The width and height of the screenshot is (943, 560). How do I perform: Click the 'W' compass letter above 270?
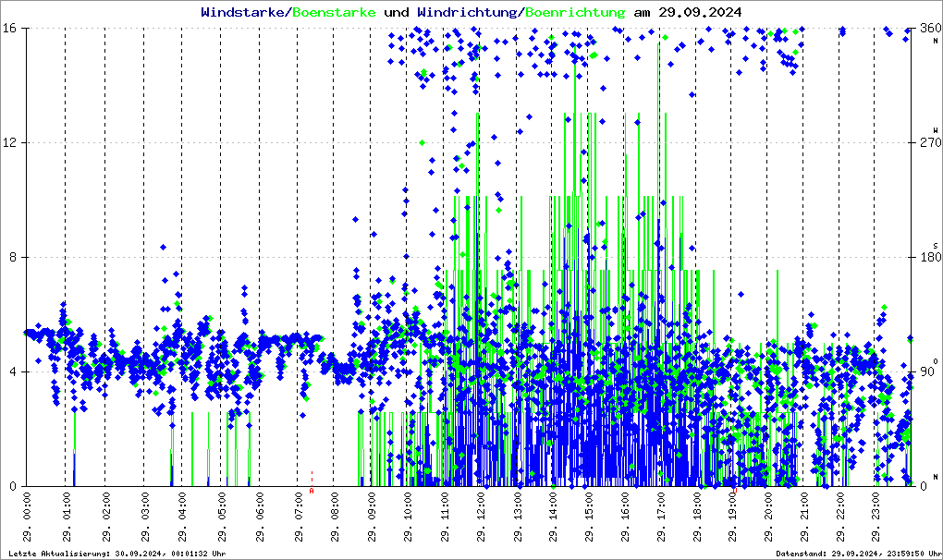click(936, 130)
